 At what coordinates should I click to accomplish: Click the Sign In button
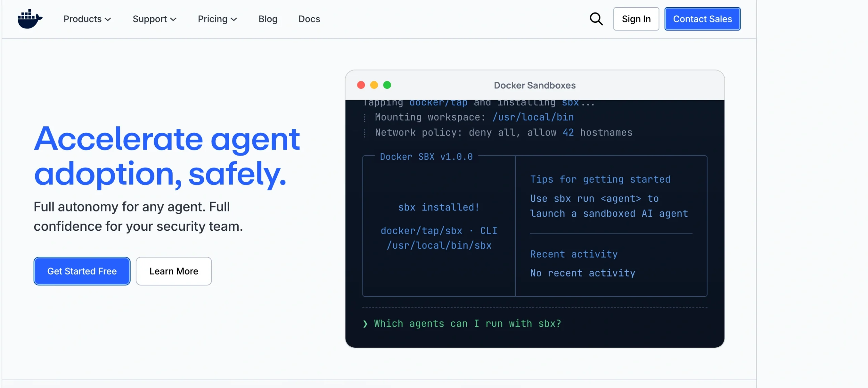(x=636, y=19)
